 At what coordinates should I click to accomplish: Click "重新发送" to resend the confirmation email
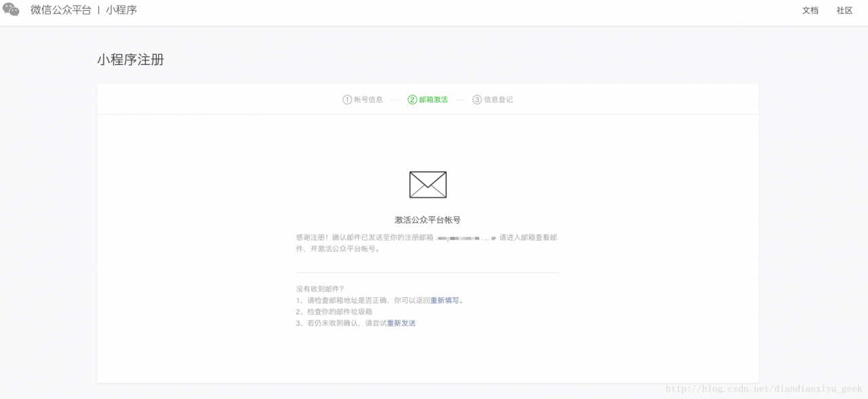(x=402, y=322)
